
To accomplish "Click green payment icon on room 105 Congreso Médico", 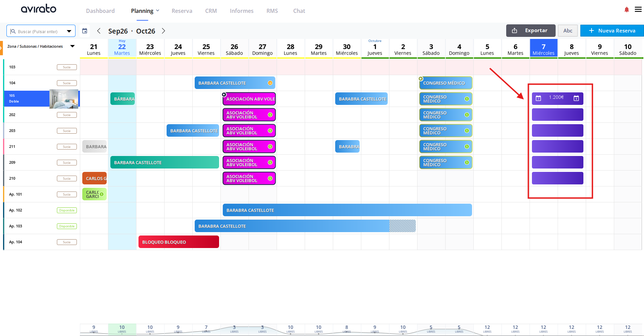I will coord(467,99).
